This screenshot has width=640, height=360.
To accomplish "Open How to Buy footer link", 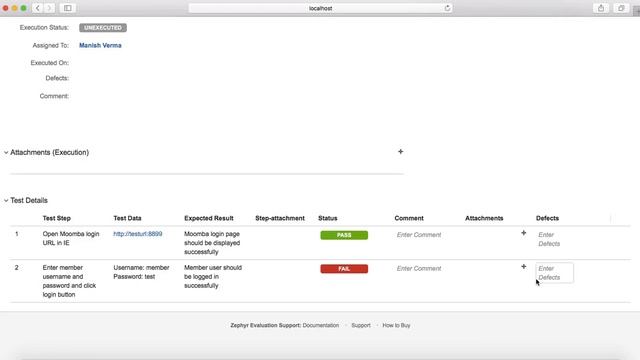I will click(396, 325).
